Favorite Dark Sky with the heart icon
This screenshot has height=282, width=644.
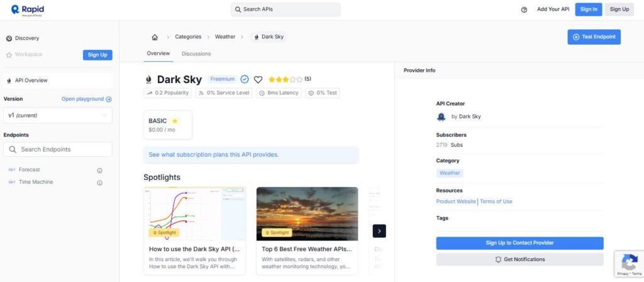258,79
